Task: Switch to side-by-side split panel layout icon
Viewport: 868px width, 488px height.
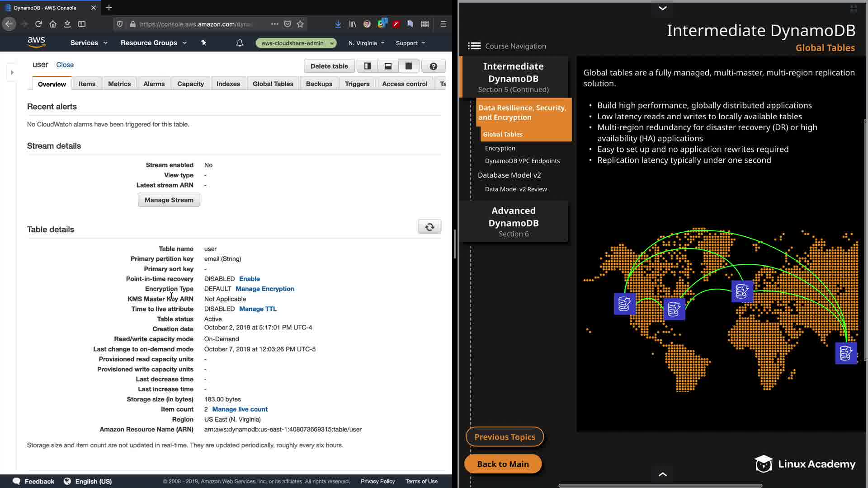Action: point(368,66)
